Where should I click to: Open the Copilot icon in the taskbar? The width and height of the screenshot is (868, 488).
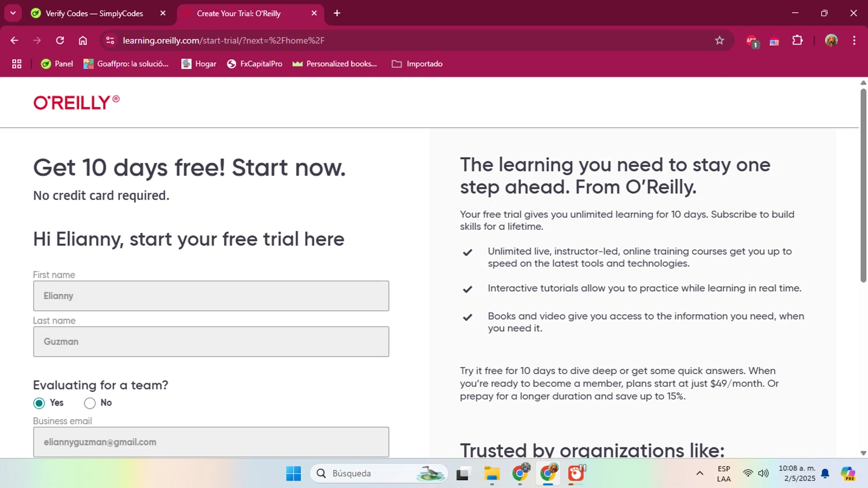pos(848,474)
